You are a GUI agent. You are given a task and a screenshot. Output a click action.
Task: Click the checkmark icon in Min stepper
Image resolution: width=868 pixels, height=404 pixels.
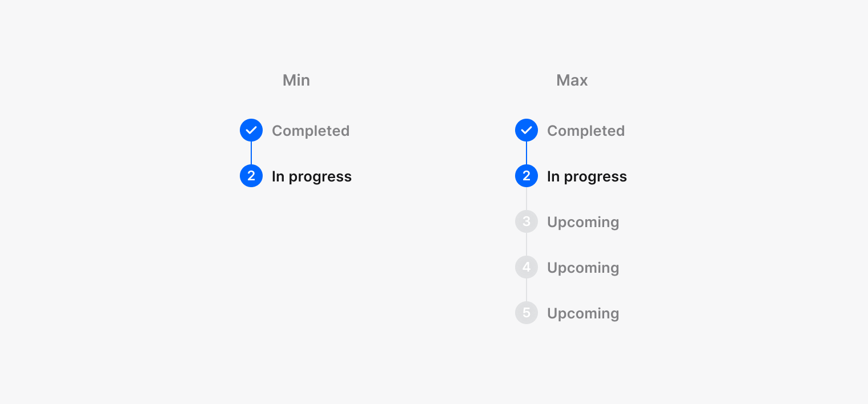[251, 130]
